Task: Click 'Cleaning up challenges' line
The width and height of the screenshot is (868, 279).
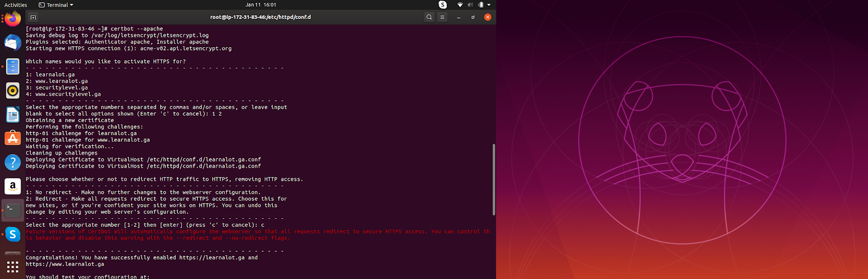Action: click(x=62, y=153)
